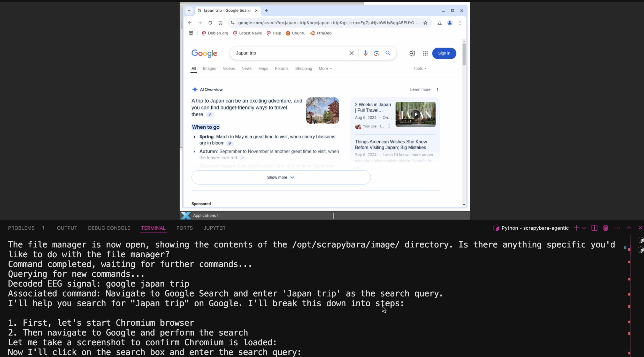Open Google Lens image search

(377, 53)
